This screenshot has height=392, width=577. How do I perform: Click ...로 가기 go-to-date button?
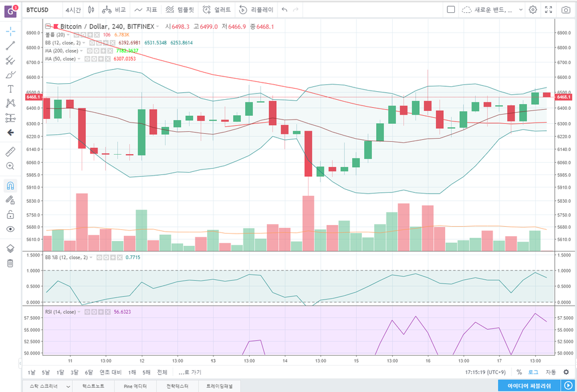[190, 372]
